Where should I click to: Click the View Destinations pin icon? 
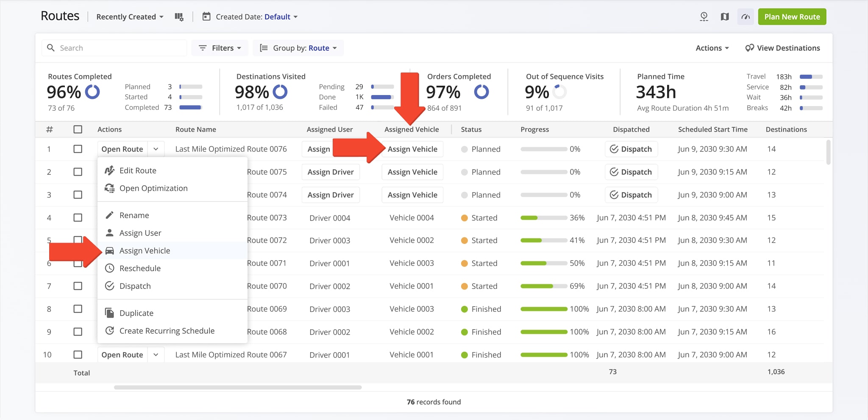(749, 48)
